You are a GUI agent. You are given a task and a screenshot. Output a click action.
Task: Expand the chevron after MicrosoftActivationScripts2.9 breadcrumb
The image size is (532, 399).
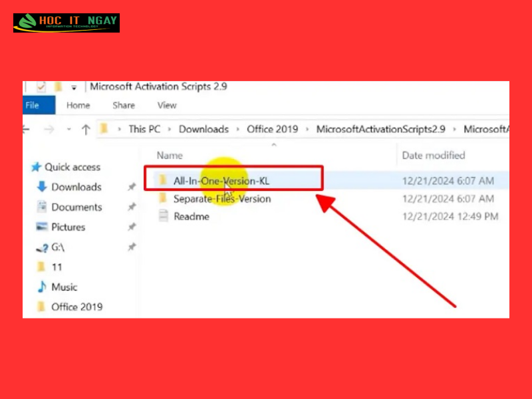coord(455,130)
